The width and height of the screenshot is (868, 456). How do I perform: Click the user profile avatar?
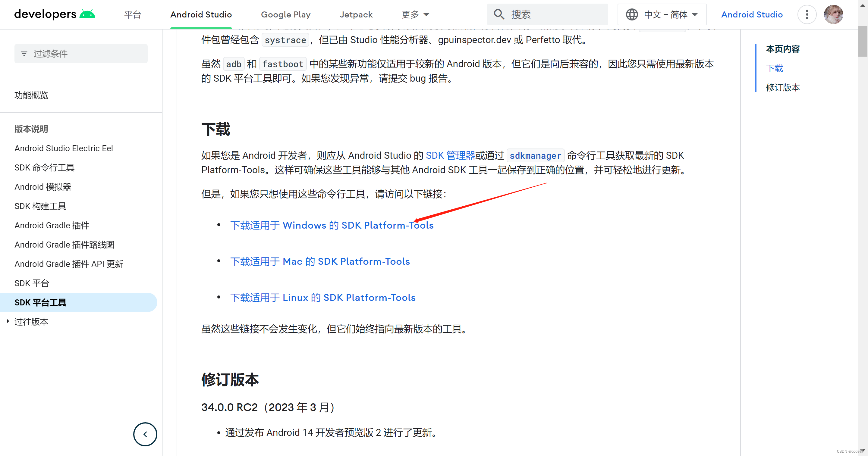click(833, 14)
